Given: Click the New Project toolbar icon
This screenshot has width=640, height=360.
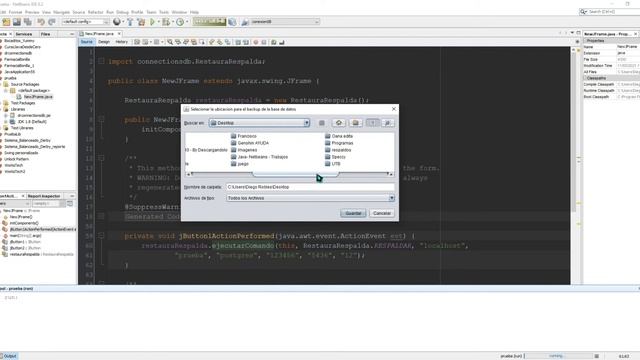Looking at the screenshot, I should [x=7, y=22].
